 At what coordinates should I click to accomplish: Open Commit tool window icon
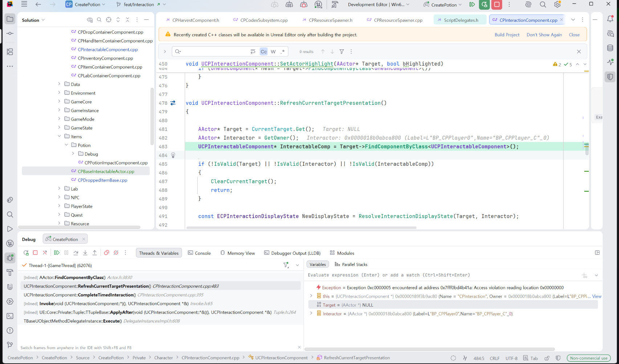point(10,33)
